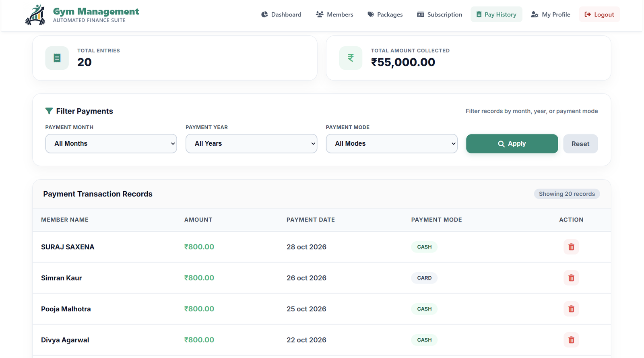Delete Divya Agarwal payment record
The width and height of the screenshot is (644, 358).
tap(571, 340)
